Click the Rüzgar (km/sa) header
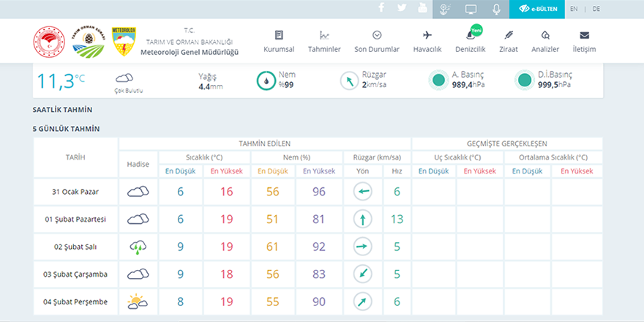 click(x=377, y=157)
